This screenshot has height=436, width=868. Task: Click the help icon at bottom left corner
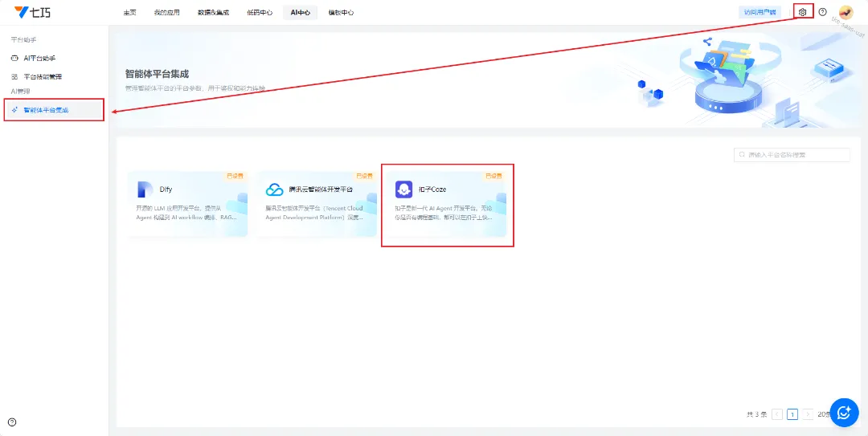[x=12, y=422]
